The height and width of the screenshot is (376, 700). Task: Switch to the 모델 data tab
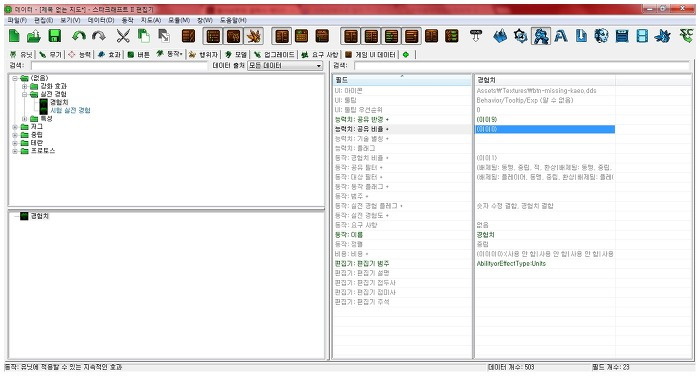pyautogui.click(x=236, y=54)
